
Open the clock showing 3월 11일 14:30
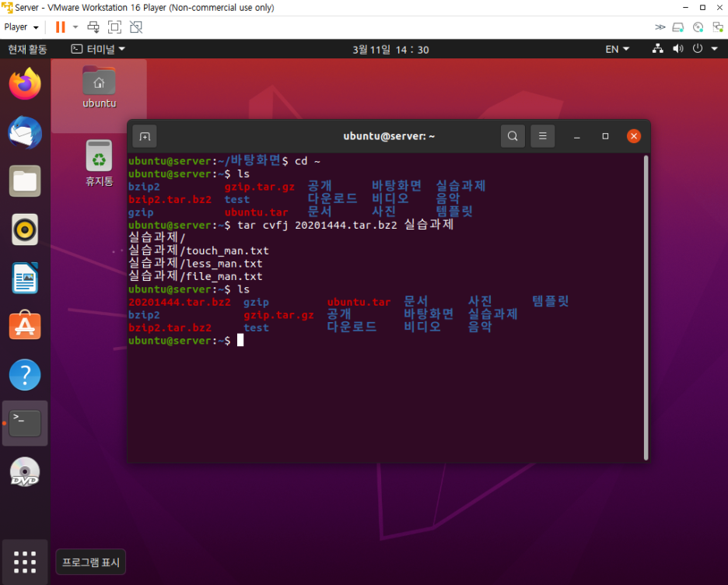(x=390, y=49)
